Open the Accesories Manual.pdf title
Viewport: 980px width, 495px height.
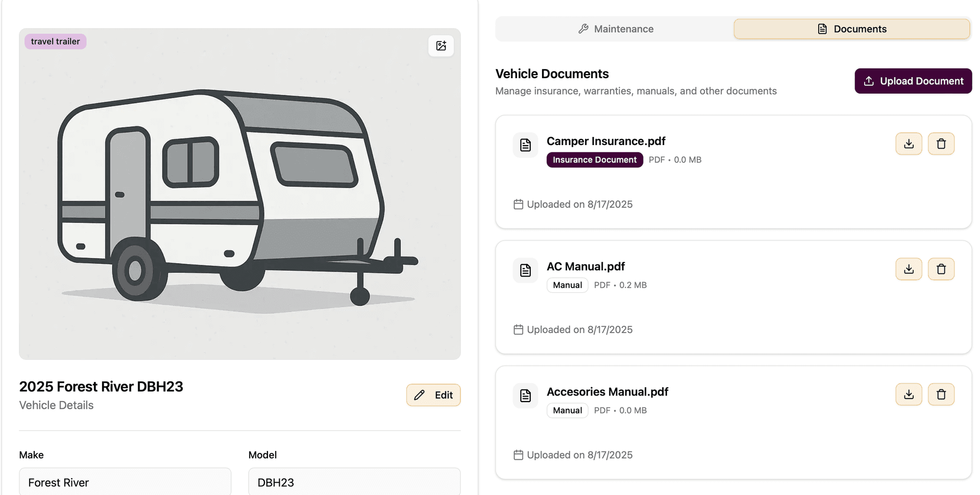(x=607, y=392)
